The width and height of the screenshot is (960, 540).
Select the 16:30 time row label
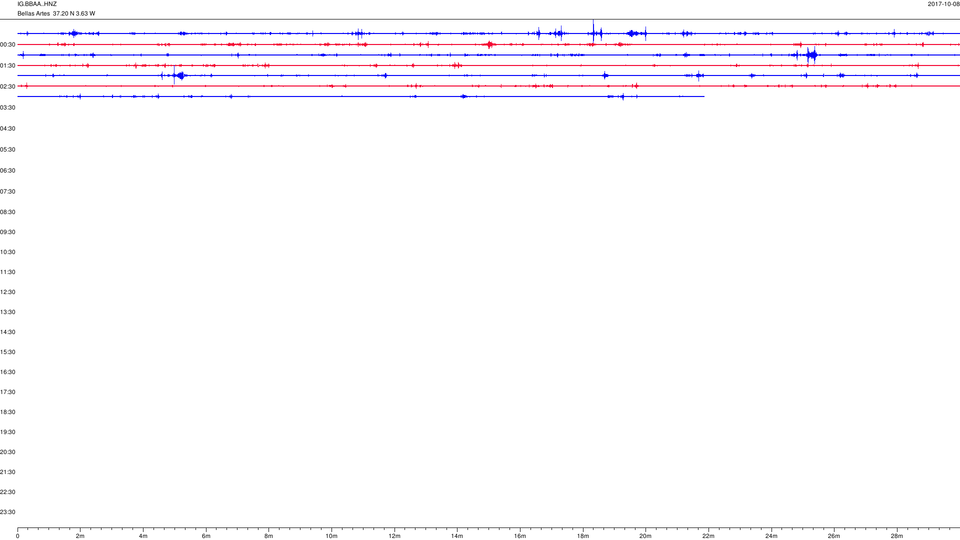[7, 372]
